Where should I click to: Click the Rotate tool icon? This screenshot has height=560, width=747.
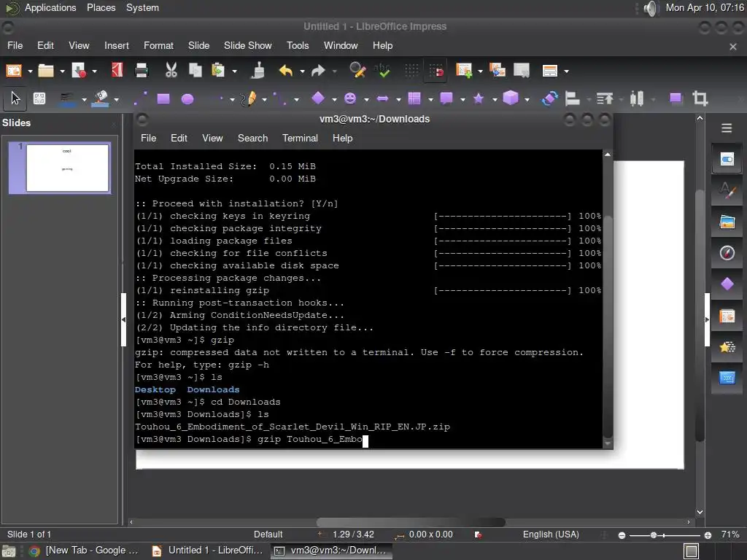point(549,98)
